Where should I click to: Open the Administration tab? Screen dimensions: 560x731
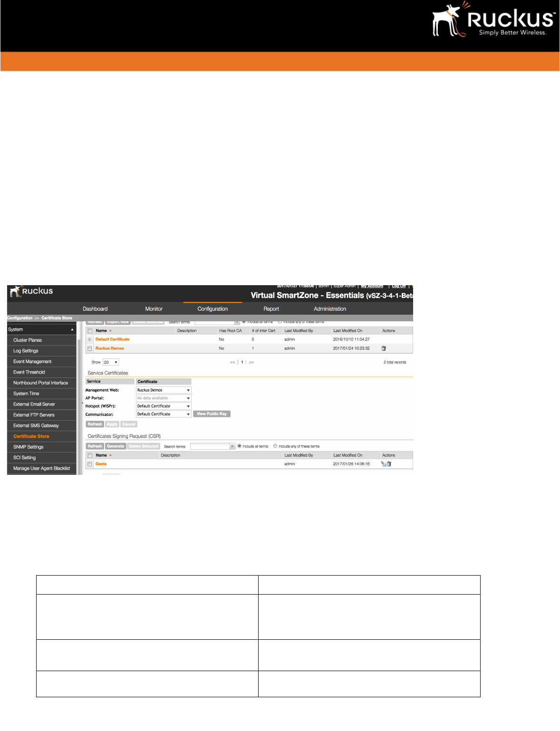[330, 309]
